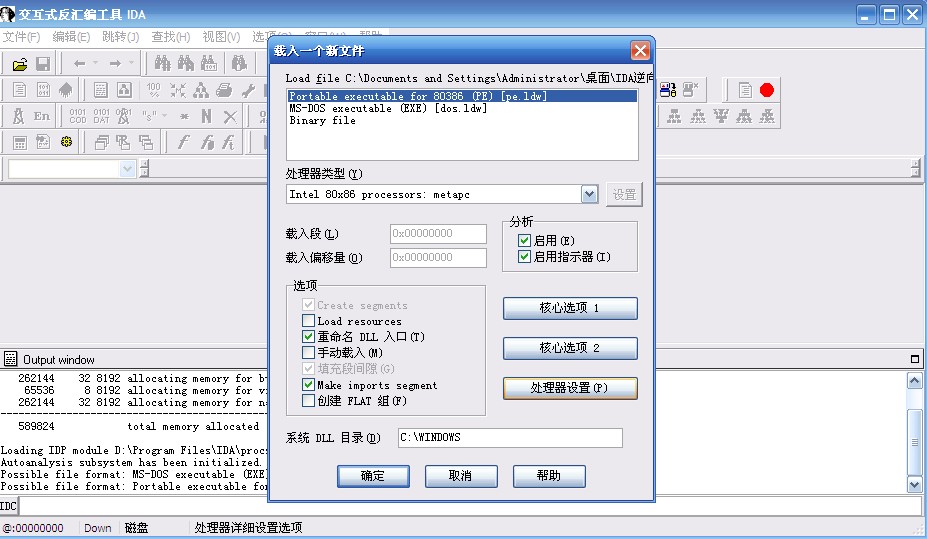Image resolution: width=927 pixels, height=539 pixels.
Task: Click the italic f function icon
Action: [x=183, y=142]
